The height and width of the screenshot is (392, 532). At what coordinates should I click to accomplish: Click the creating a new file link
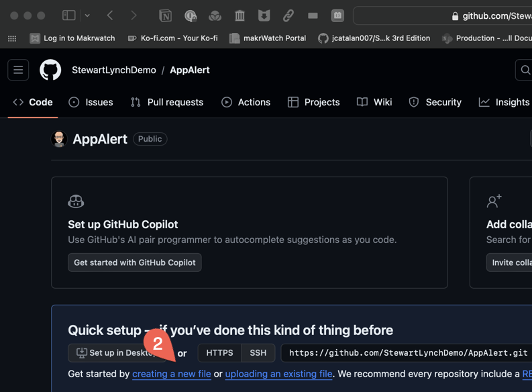click(172, 374)
